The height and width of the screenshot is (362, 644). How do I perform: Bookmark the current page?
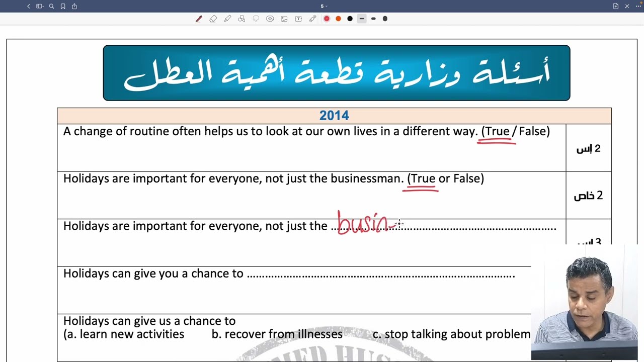pyautogui.click(x=63, y=6)
